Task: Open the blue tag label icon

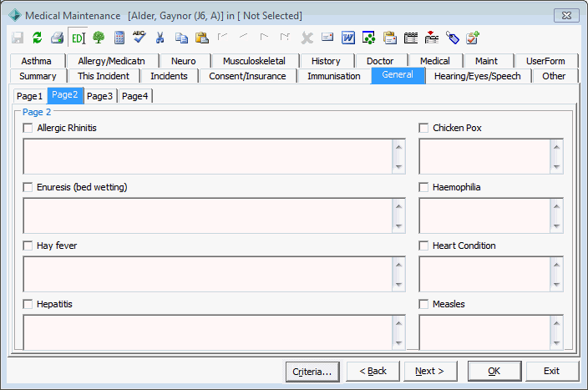Action: (453, 38)
